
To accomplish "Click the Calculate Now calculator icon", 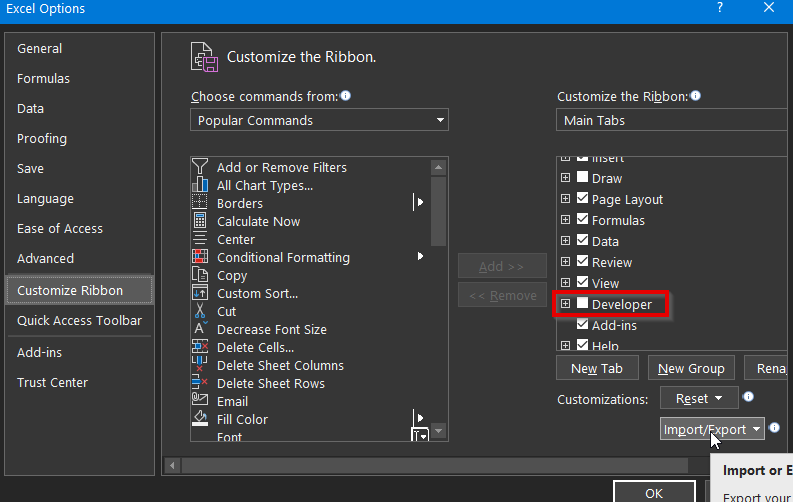I will coord(200,220).
